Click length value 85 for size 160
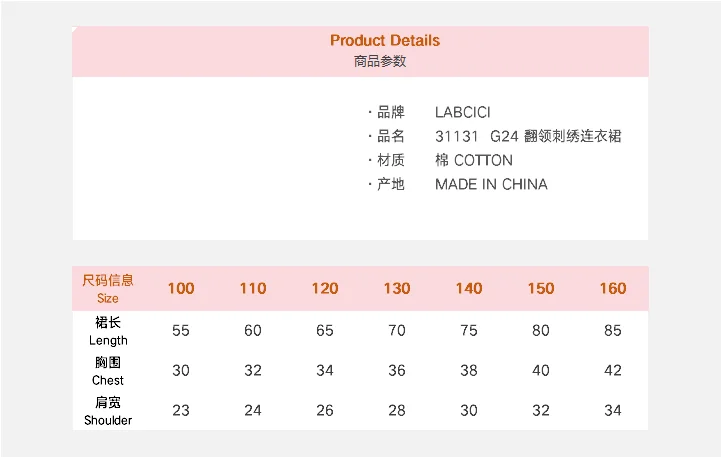Image resolution: width=721 pixels, height=457 pixels. pyautogui.click(x=613, y=331)
